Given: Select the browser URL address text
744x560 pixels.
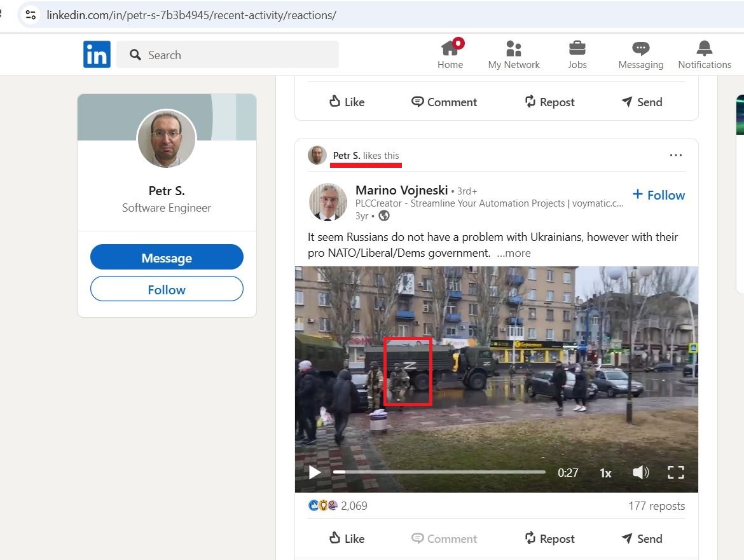Looking at the screenshot, I should (191, 15).
